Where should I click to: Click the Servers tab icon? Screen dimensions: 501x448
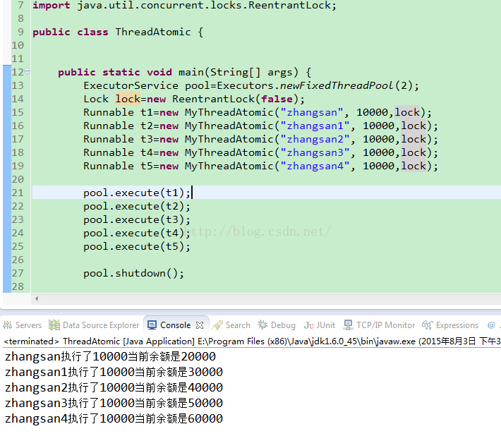[x=7, y=325]
